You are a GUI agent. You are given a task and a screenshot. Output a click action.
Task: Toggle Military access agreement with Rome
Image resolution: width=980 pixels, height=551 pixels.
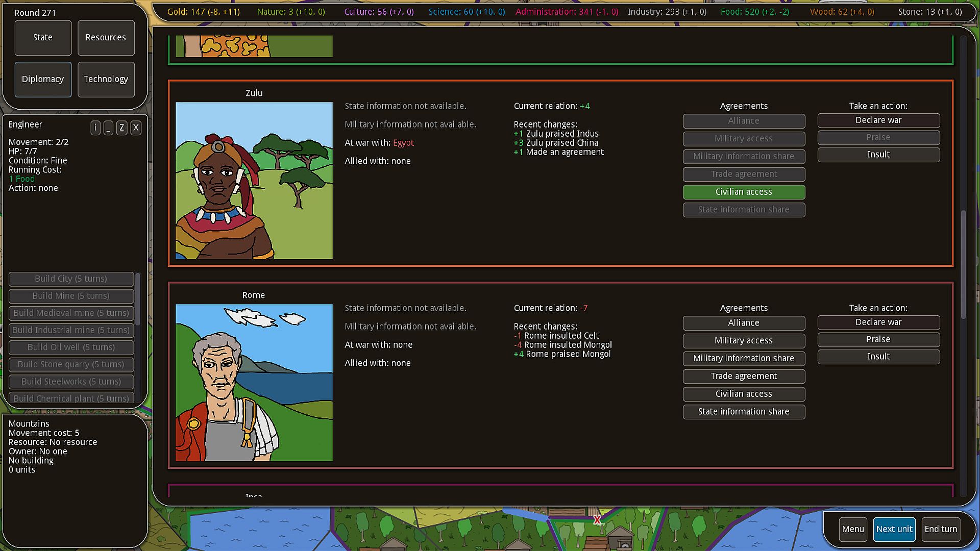pyautogui.click(x=744, y=340)
